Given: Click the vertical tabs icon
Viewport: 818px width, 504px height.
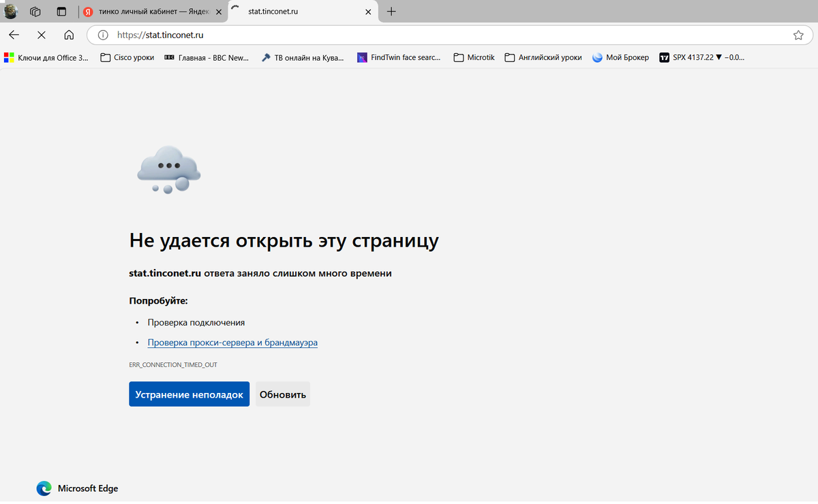Looking at the screenshot, I should (x=61, y=12).
